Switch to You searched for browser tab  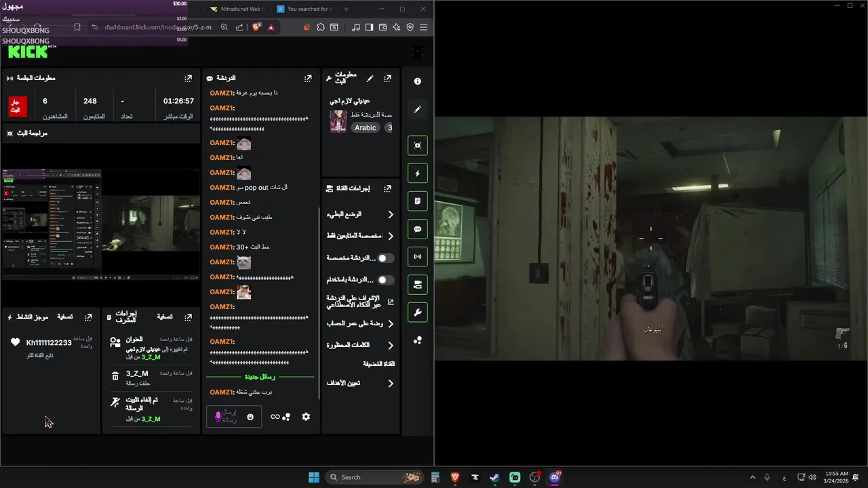pos(305,9)
